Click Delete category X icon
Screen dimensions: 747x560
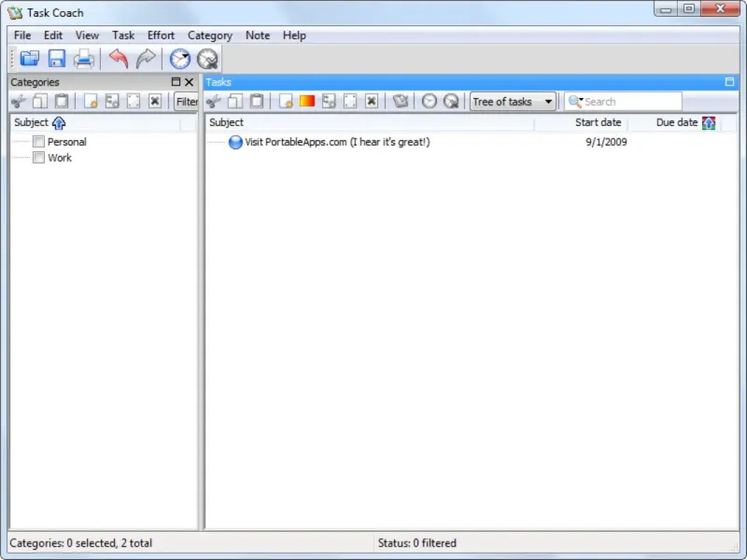[155, 101]
